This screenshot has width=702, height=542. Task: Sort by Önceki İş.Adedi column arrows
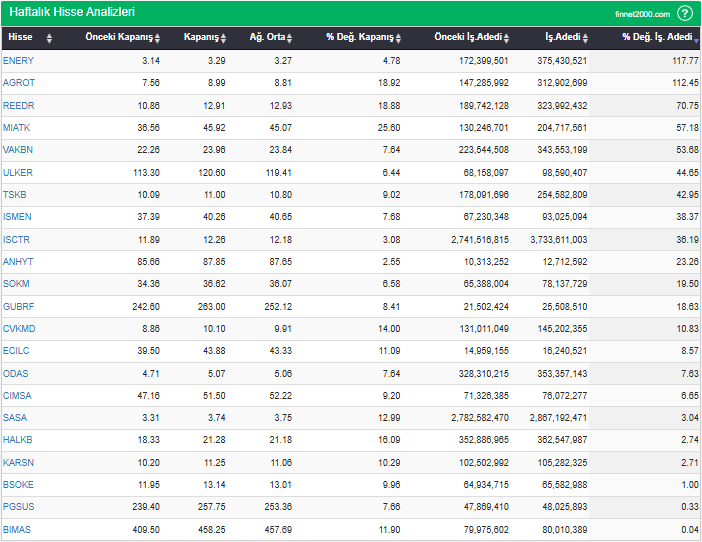[506, 38]
